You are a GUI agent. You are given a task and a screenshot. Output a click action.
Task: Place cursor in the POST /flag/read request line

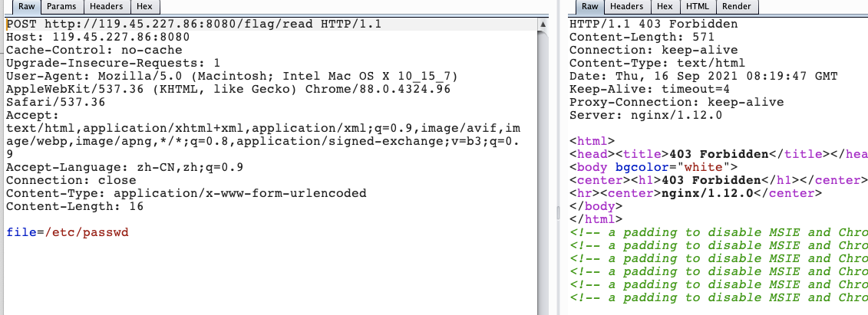[x=193, y=25]
